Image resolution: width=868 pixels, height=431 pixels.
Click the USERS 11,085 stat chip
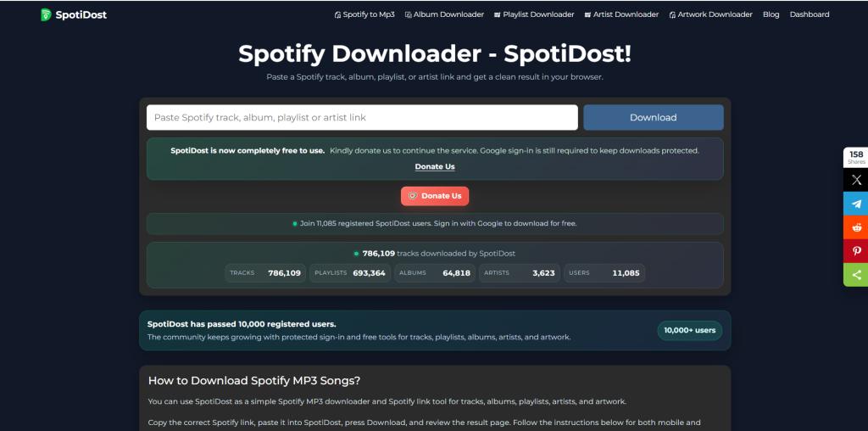pyautogui.click(x=604, y=273)
